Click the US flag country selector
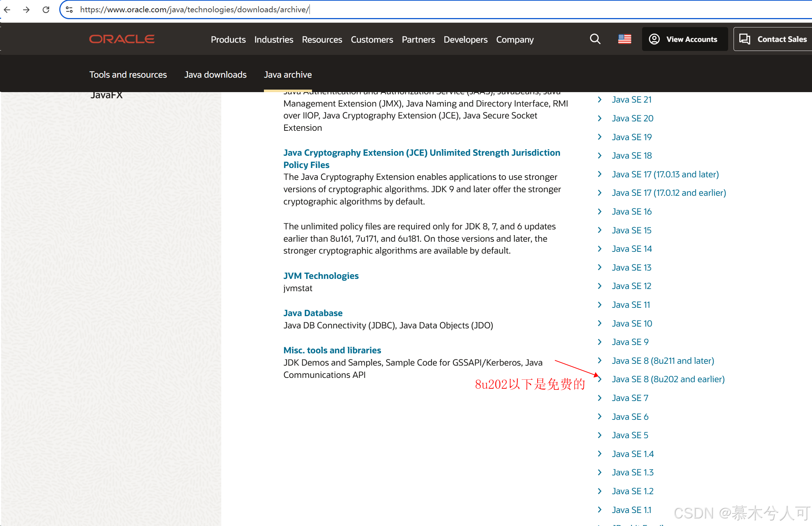 [624, 39]
